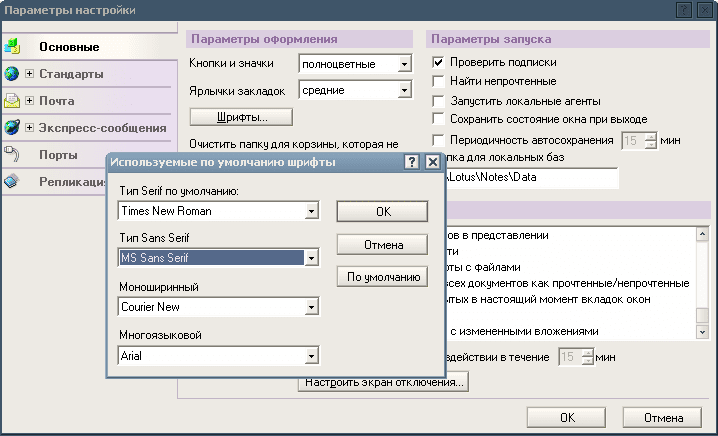Click Настроить экран отключения button
The height and width of the screenshot is (436, 718).
click(x=383, y=382)
